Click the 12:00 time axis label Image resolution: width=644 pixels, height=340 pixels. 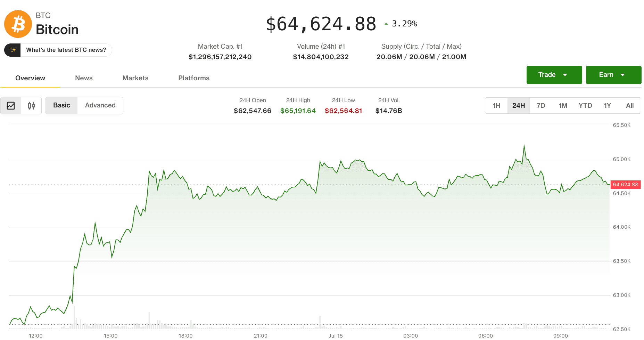[36, 336]
